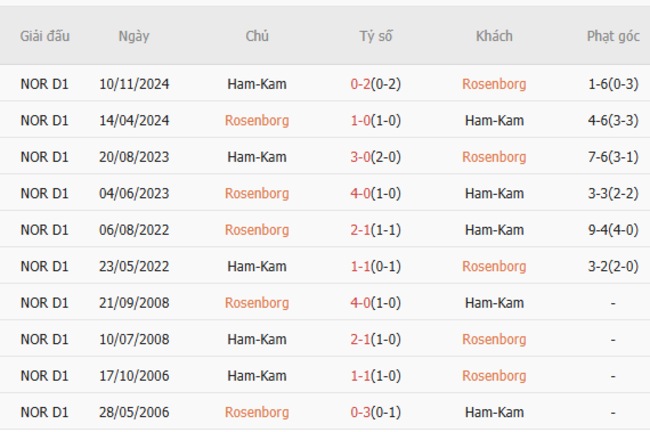Click the "Chủ" home team header
This screenshot has height=432, width=650.
click(x=257, y=36)
